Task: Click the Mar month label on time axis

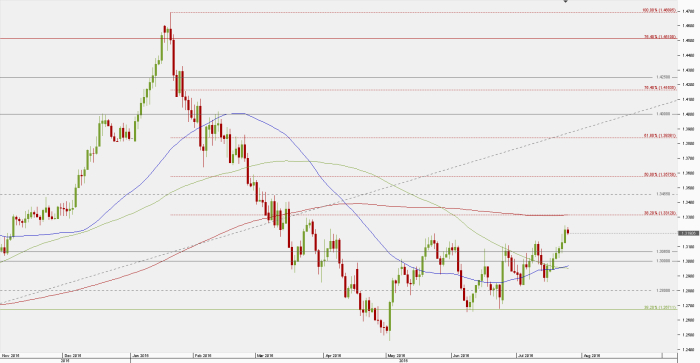Action: point(264,356)
